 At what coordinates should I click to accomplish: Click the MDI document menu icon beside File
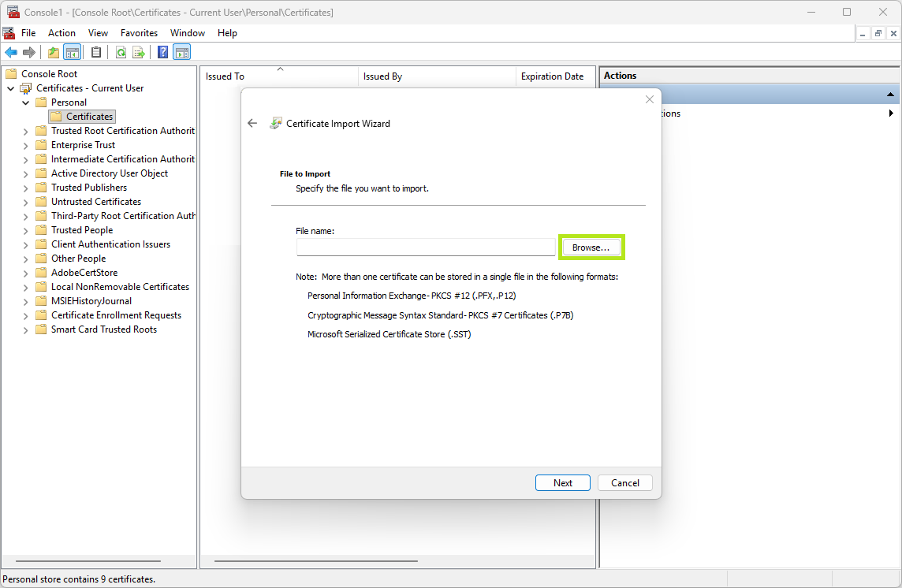pos(9,33)
